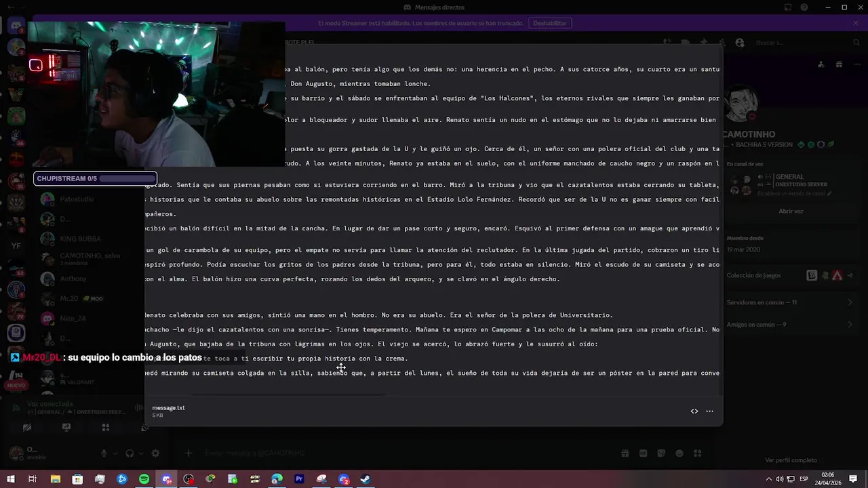Screen dimensions: 868x488
Task: Click the Colección de juegos row
Action: (x=790, y=275)
